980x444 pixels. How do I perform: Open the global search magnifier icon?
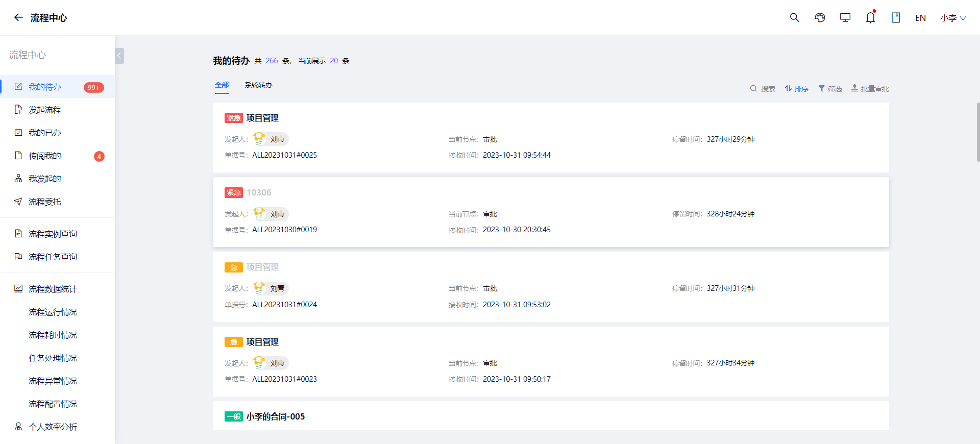coord(794,17)
